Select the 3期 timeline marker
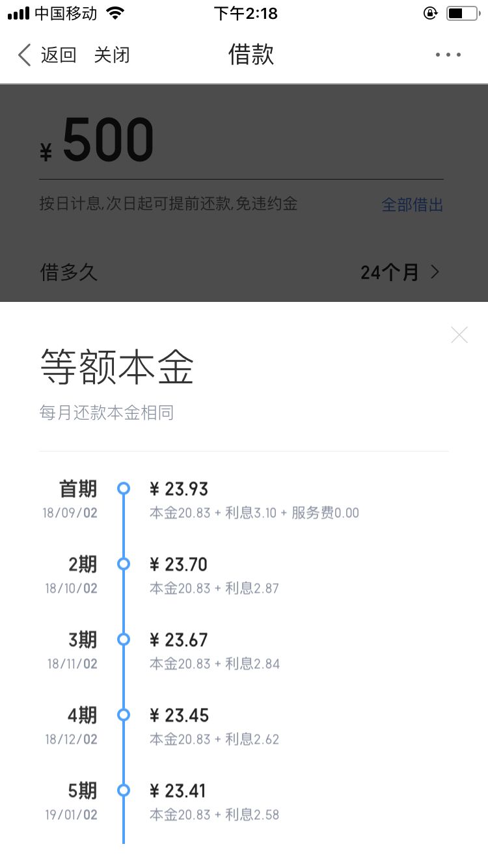Screen dimensions: 488x868 (124, 640)
